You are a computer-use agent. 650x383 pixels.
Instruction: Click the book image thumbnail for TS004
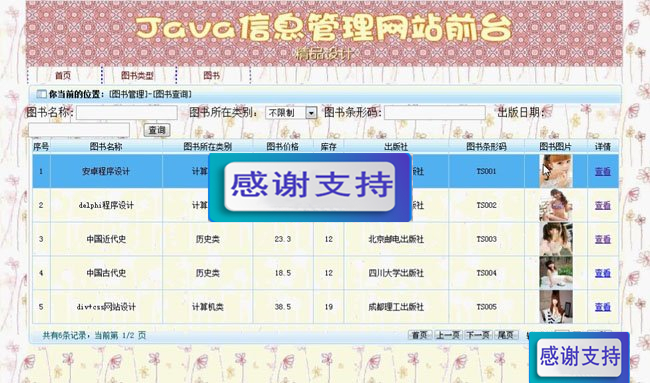[555, 273]
